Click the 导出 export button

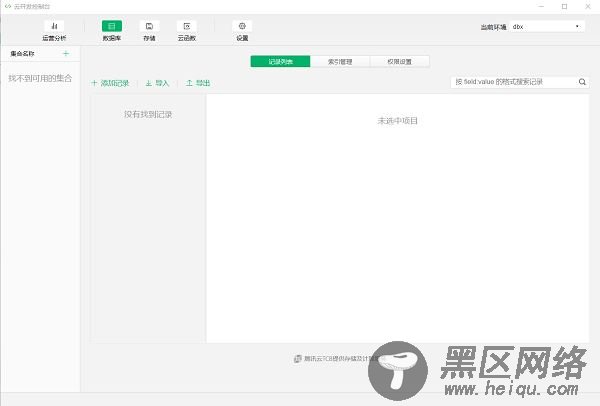(x=198, y=83)
